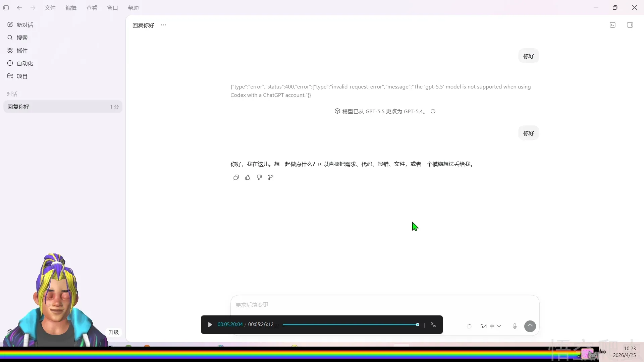This screenshot has height=362, width=644.
Task: Click the info icon beside the model-changed notice
Action: (433, 111)
